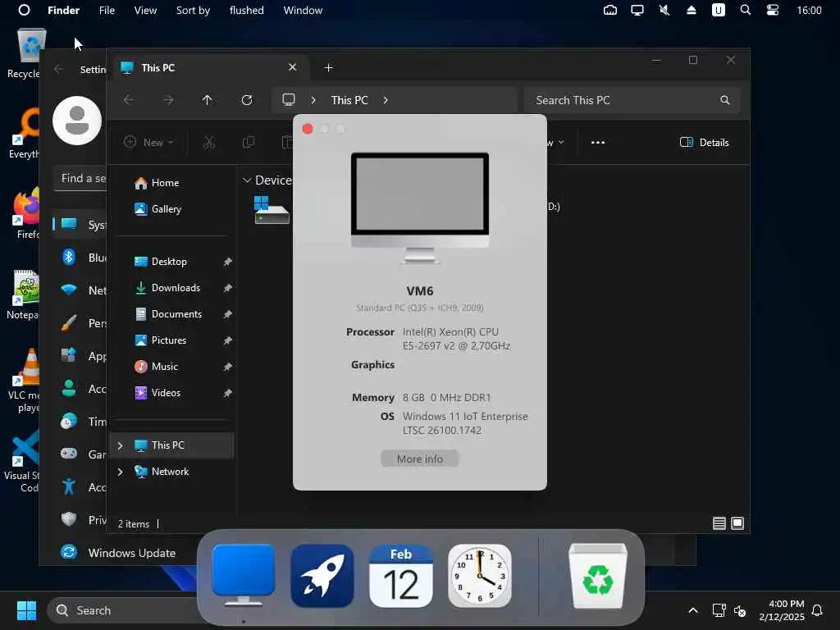Open the File menu in top bar
The height and width of the screenshot is (630, 840).
107,10
